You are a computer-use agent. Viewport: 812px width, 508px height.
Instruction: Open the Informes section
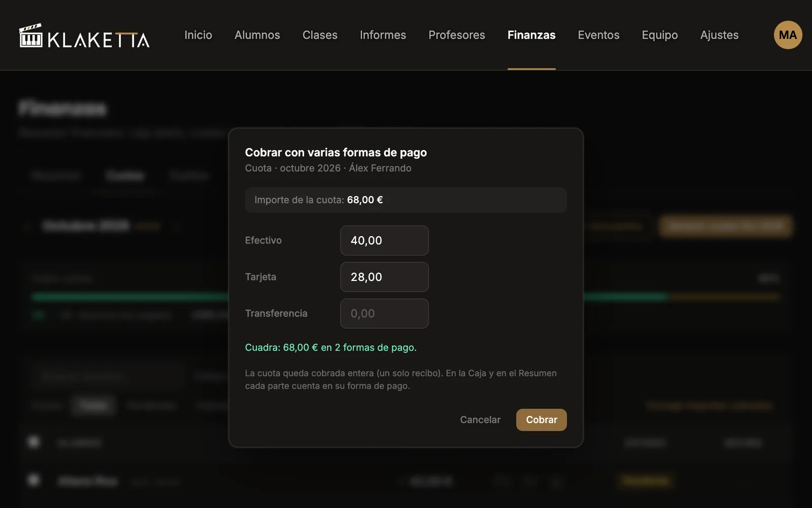(383, 35)
